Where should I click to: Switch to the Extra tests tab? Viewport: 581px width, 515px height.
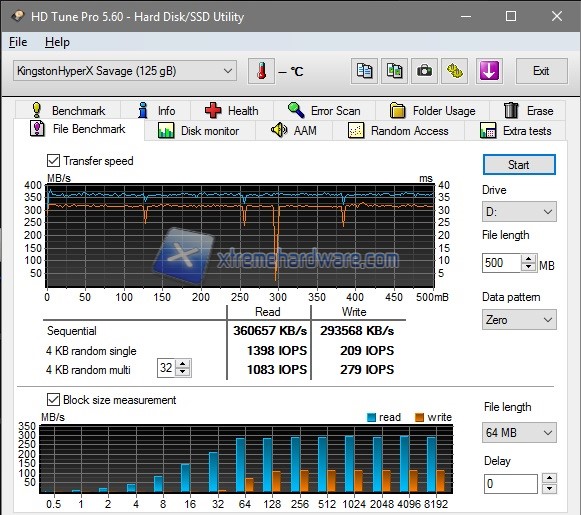[x=515, y=131]
